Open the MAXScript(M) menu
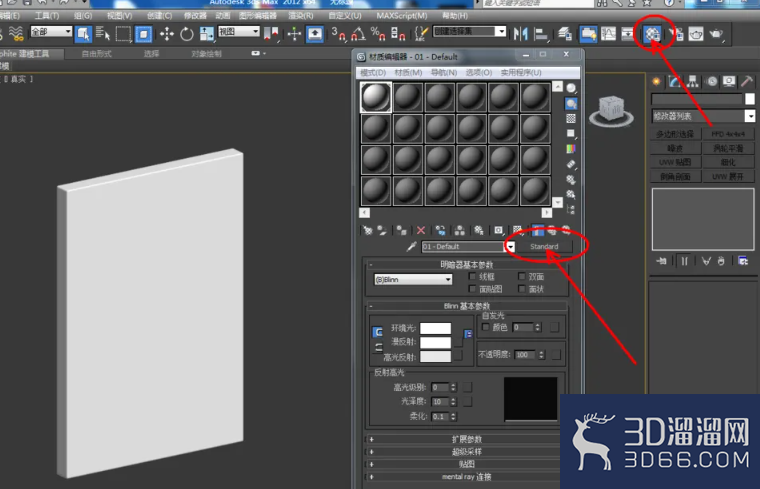The image size is (760, 489). (x=402, y=16)
